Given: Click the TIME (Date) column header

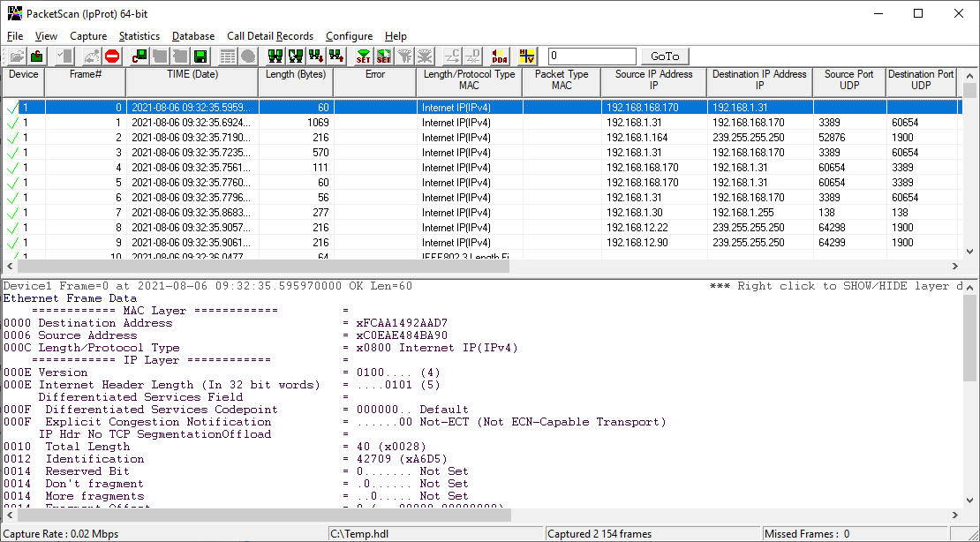Looking at the screenshot, I should point(192,82).
